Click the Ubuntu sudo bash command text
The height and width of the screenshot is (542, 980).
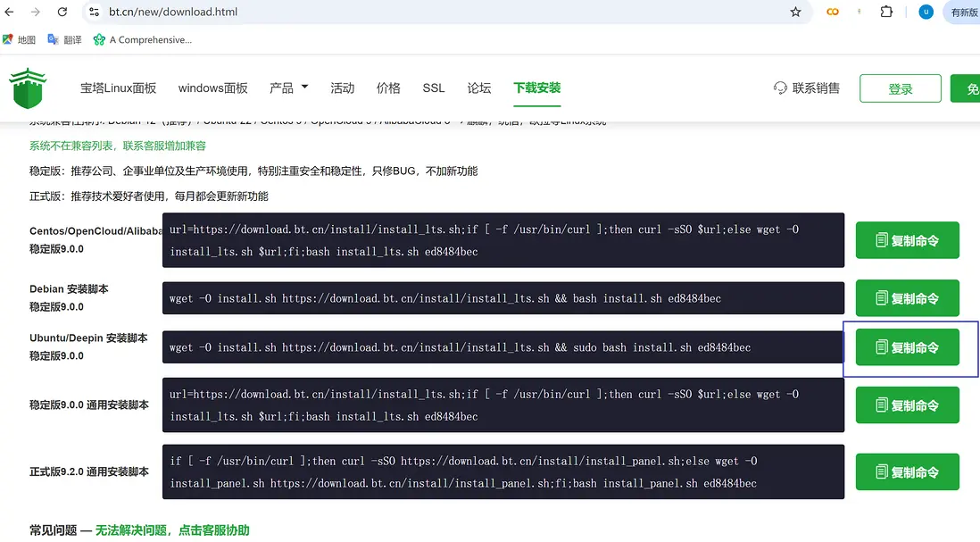tap(460, 347)
